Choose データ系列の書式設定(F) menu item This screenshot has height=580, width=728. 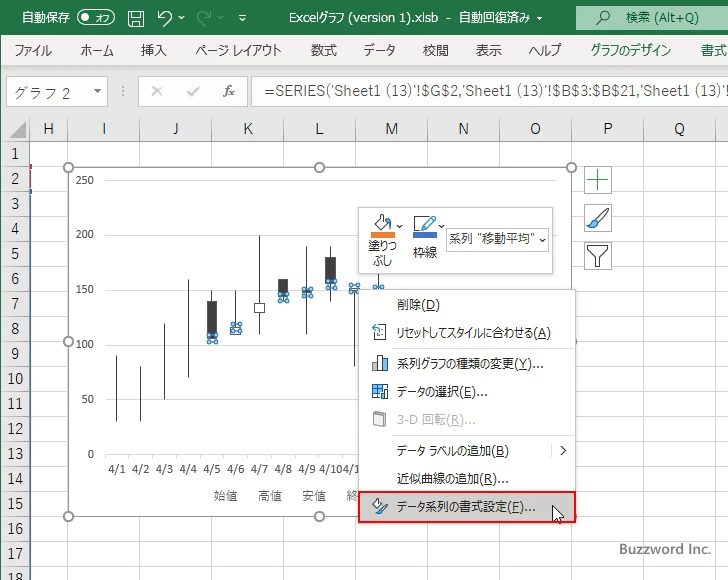467,507
